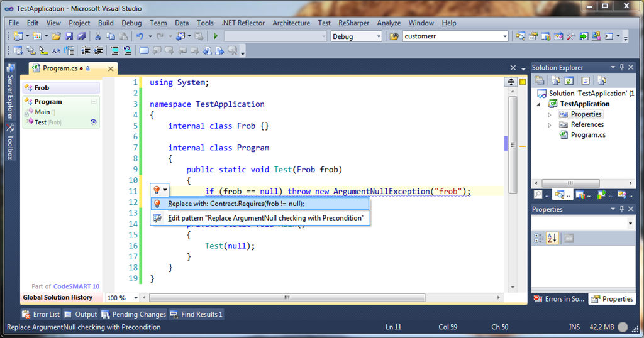Click the Save floppy disk icon

tap(69, 36)
